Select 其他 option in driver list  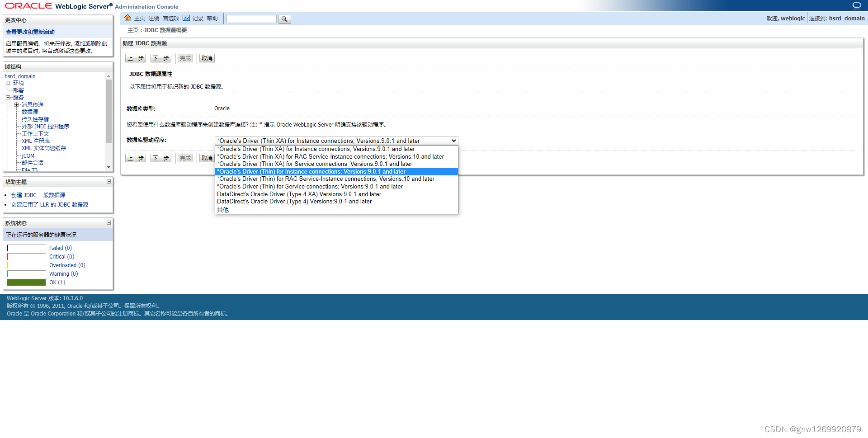336,210
